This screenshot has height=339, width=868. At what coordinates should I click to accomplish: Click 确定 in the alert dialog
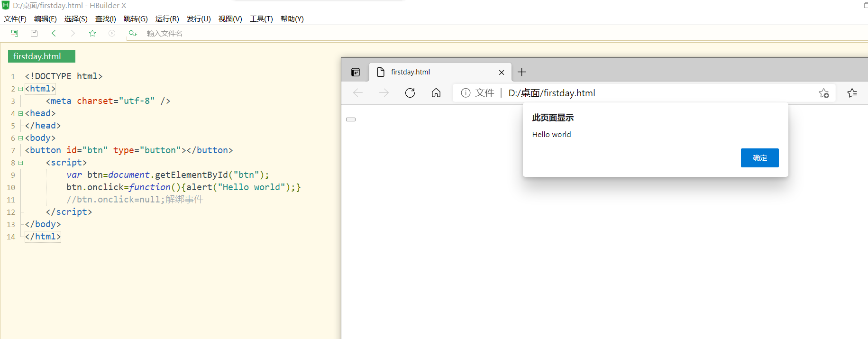pos(759,158)
